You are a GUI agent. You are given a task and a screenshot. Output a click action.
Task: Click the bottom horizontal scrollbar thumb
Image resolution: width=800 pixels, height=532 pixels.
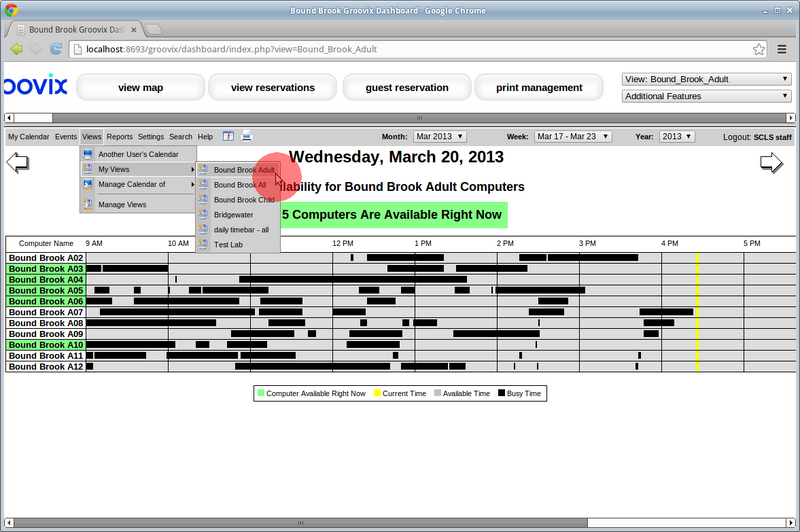(x=301, y=523)
